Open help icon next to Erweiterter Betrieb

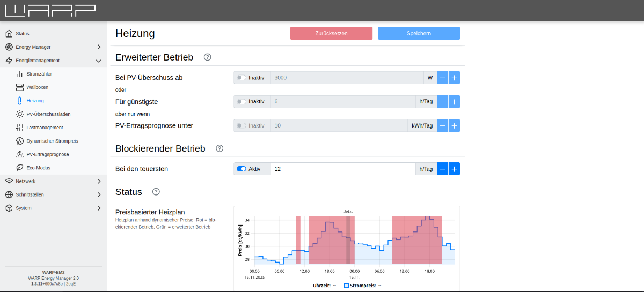[x=208, y=57]
